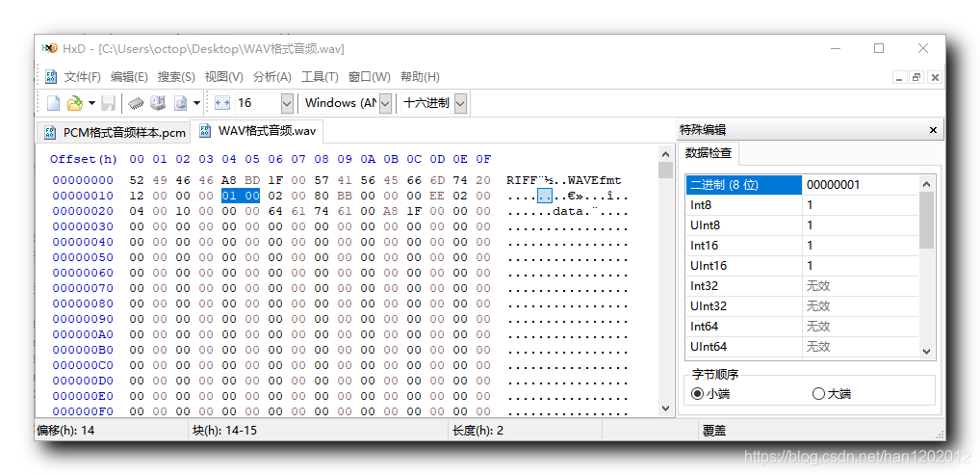Viewport: 980px width, 475px height.
Task: Open 视图(V) menu
Action: tap(223, 77)
